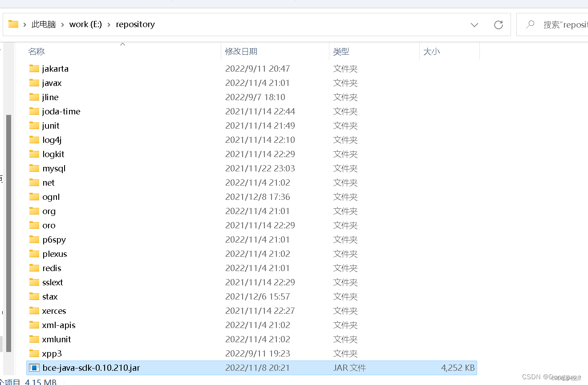588x385 pixels.
Task: Open the mysql folder
Action: coord(53,168)
